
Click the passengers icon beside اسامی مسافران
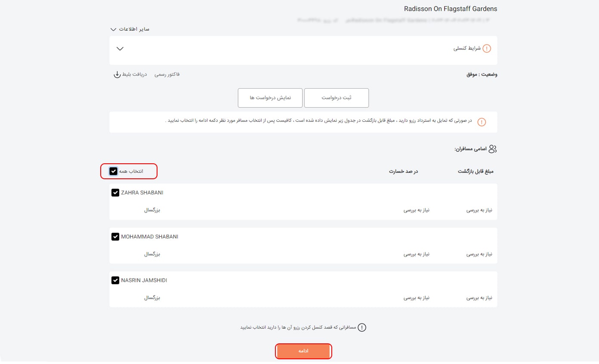tap(493, 149)
